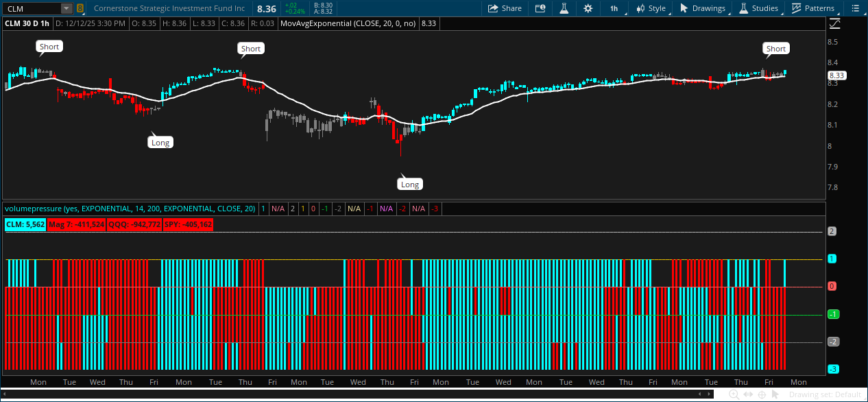Open the Patterns menu
Viewport: 868px width, 402px height.
tap(813, 8)
